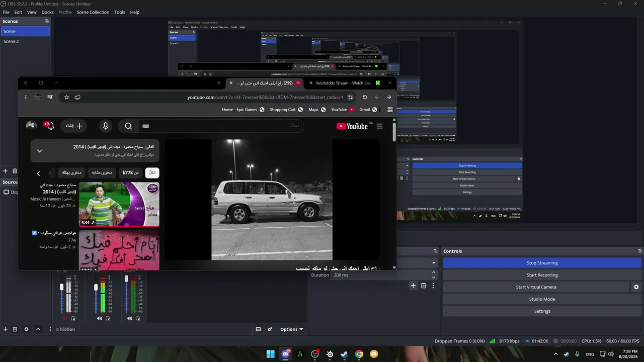Screen dimensions: 644x362
Task: Open Steam from the taskbar
Action: (x=345, y=354)
